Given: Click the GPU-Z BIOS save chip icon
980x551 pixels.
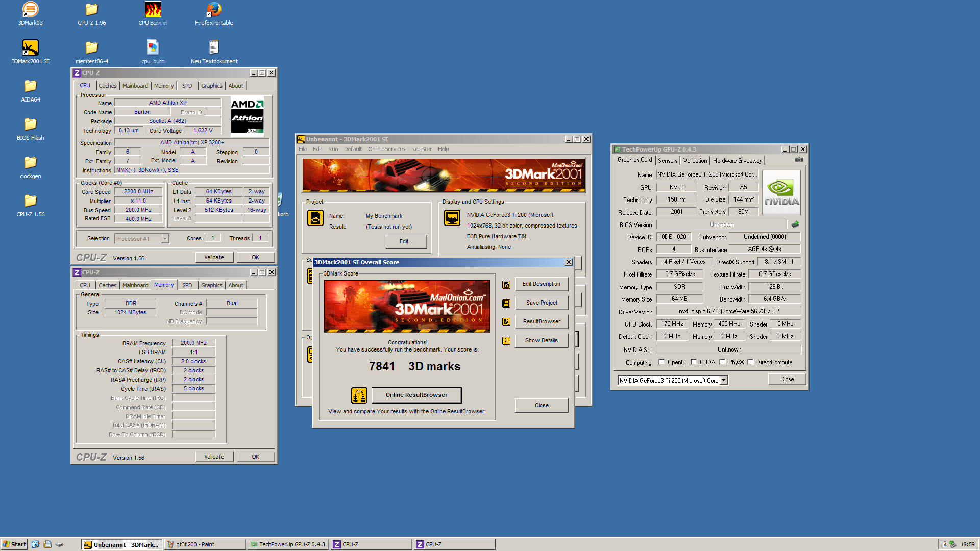Looking at the screenshot, I should [x=795, y=224].
